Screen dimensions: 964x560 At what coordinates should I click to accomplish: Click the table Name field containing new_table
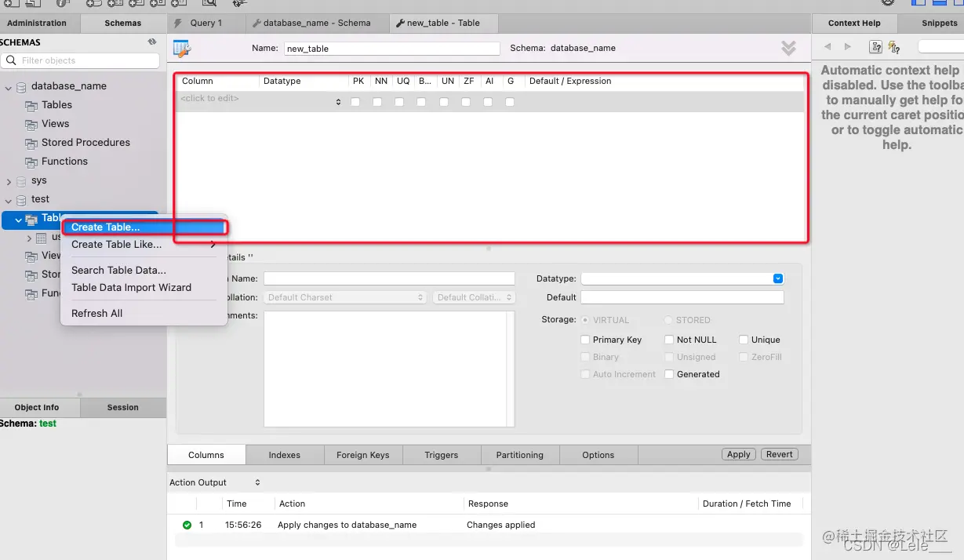[391, 49]
